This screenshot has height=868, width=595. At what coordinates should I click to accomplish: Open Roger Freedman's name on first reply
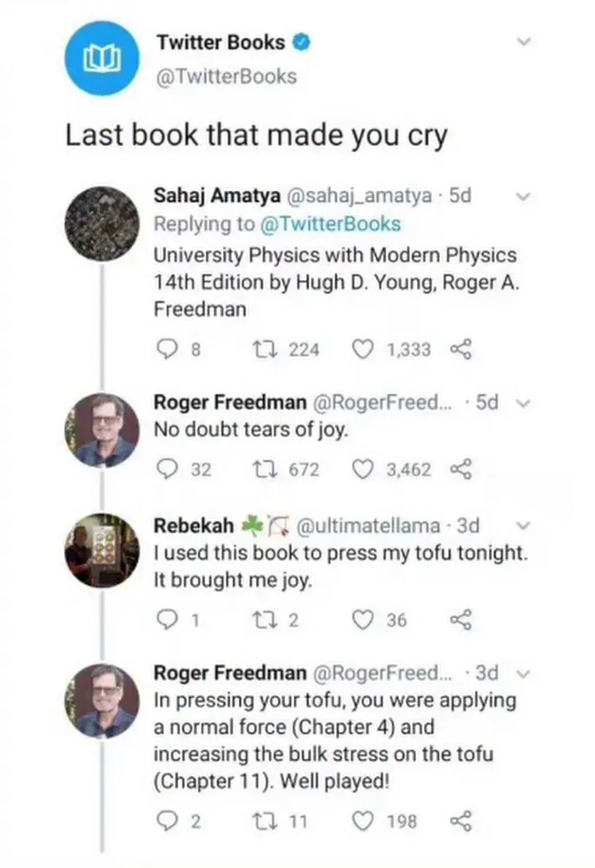(229, 403)
